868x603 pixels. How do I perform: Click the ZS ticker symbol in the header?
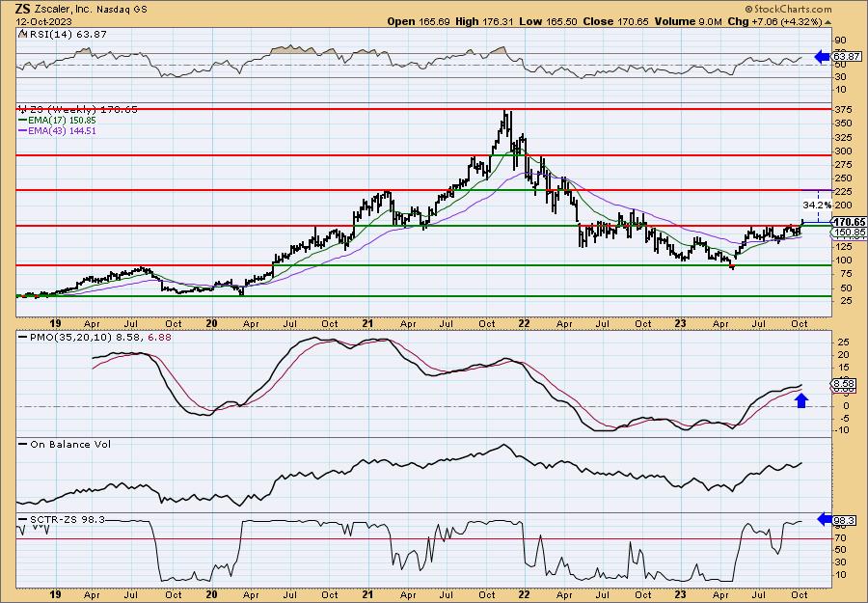point(22,9)
